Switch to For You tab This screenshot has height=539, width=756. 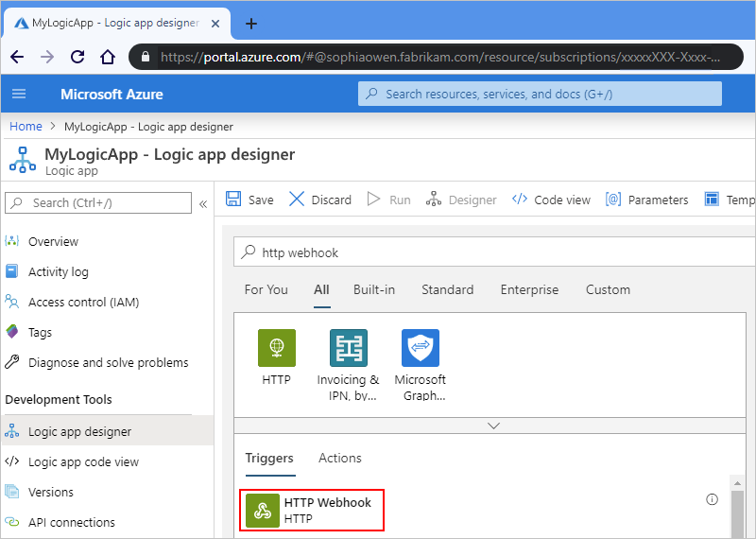point(266,289)
